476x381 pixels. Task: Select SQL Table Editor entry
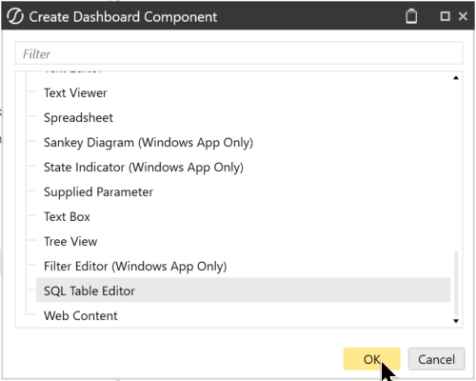tap(243, 291)
